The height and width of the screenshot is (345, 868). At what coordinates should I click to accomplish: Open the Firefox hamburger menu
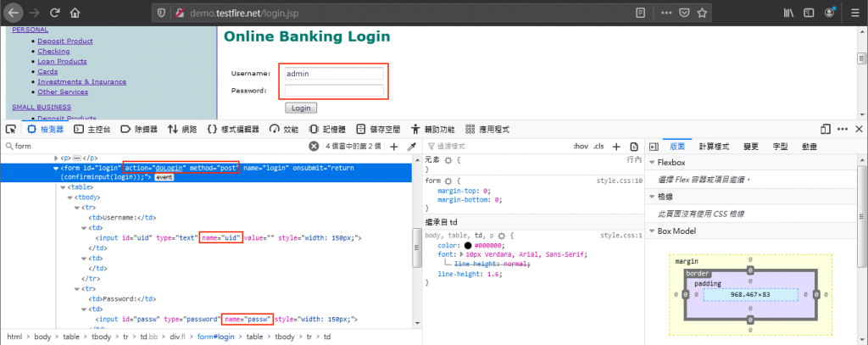[854, 12]
